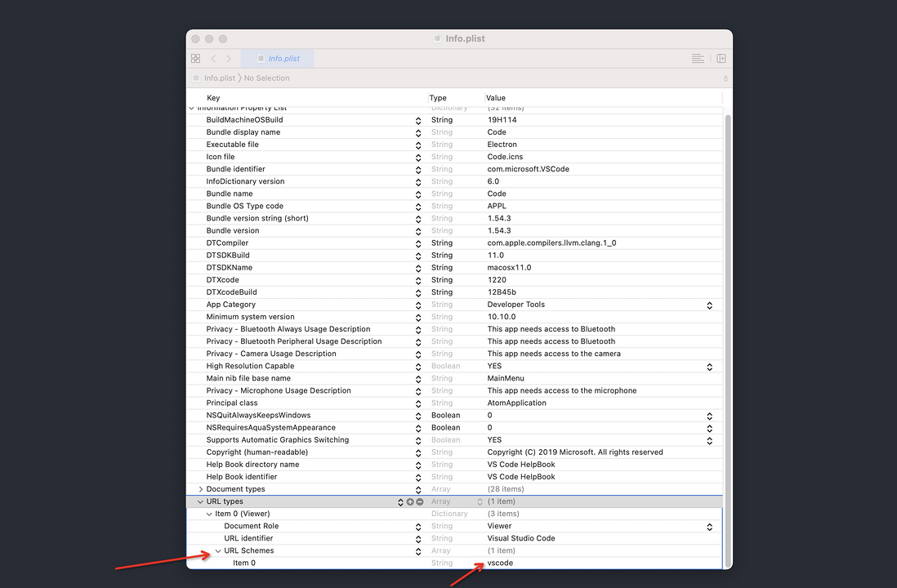Image resolution: width=897 pixels, height=588 pixels.
Task: Select Privacy - Camera Usage Description key
Action: pos(271,354)
